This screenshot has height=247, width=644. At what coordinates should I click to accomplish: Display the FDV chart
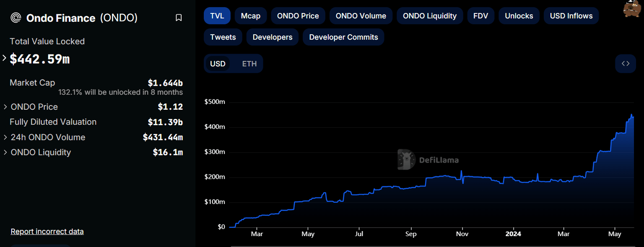pyautogui.click(x=480, y=15)
